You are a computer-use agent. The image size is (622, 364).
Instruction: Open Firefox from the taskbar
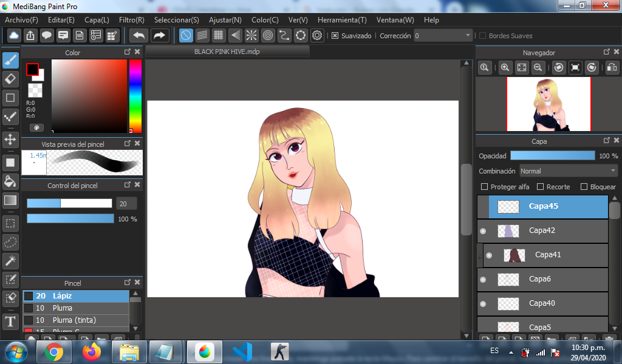point(92,352)
